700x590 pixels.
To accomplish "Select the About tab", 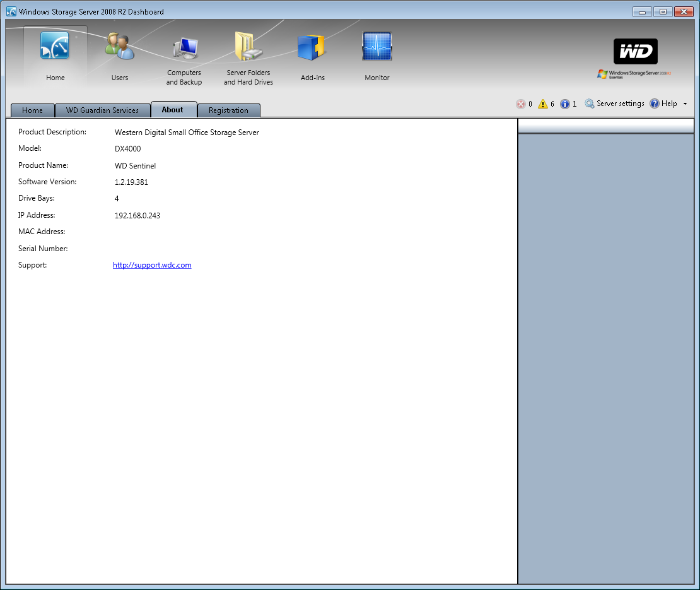I will (x=173, y=110).
